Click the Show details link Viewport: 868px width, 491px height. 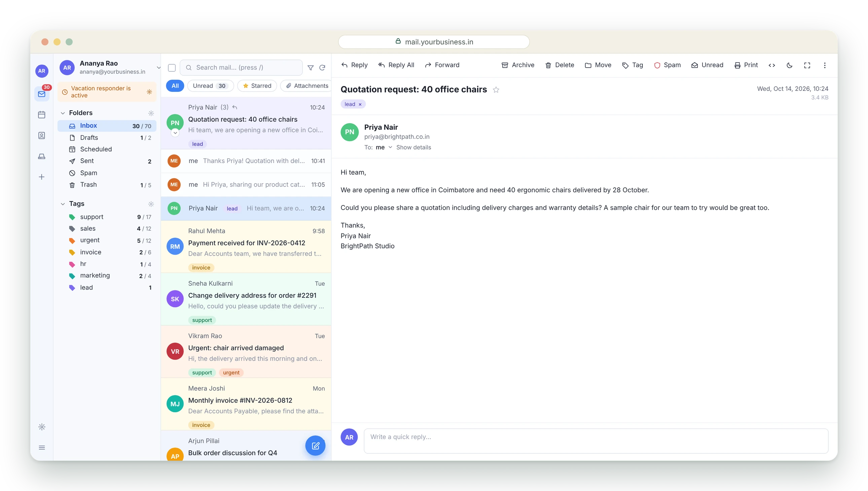(413, 147)
